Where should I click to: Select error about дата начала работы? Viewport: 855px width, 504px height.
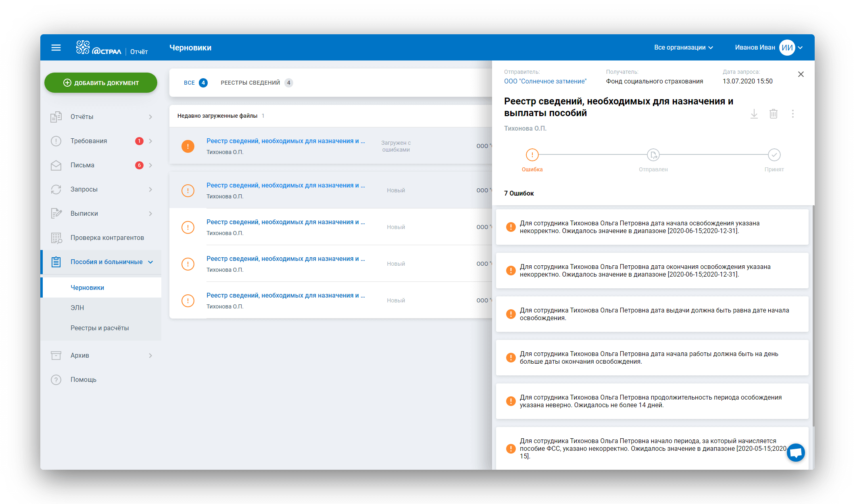(x=652, y=358)
